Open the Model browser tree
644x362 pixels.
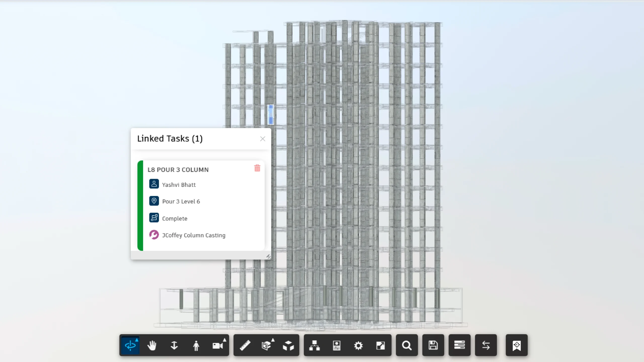coord(314,345)
